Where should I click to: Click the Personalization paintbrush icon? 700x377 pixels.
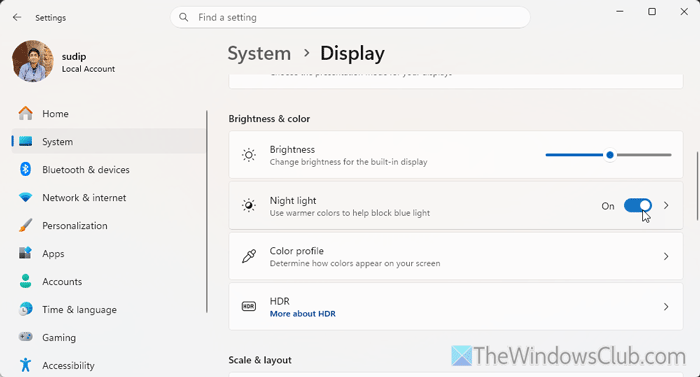point(25,225)
